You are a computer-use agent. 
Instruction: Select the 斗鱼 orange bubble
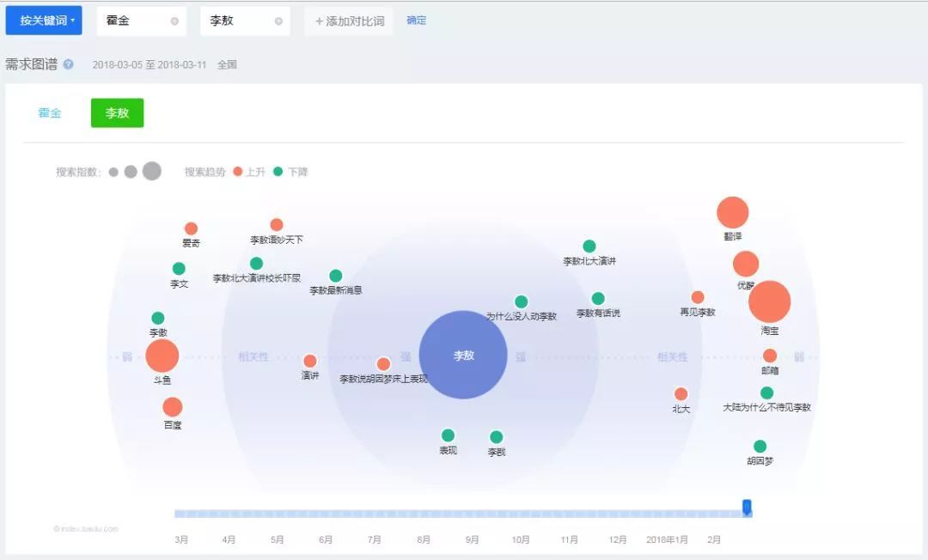(x=162, y=356)
